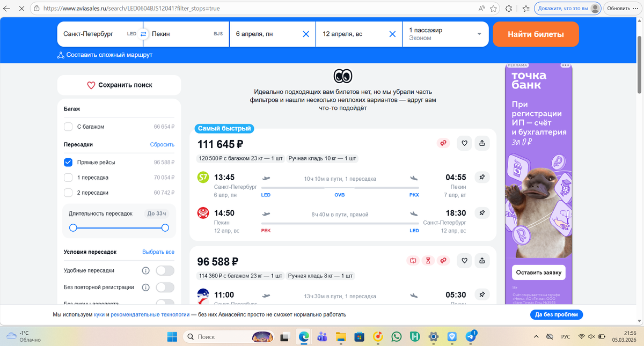The height and width of the screenshot is (346, 644).
Task: Pin the 14:50 return flight from Пекин
Action: click(482, 213)
